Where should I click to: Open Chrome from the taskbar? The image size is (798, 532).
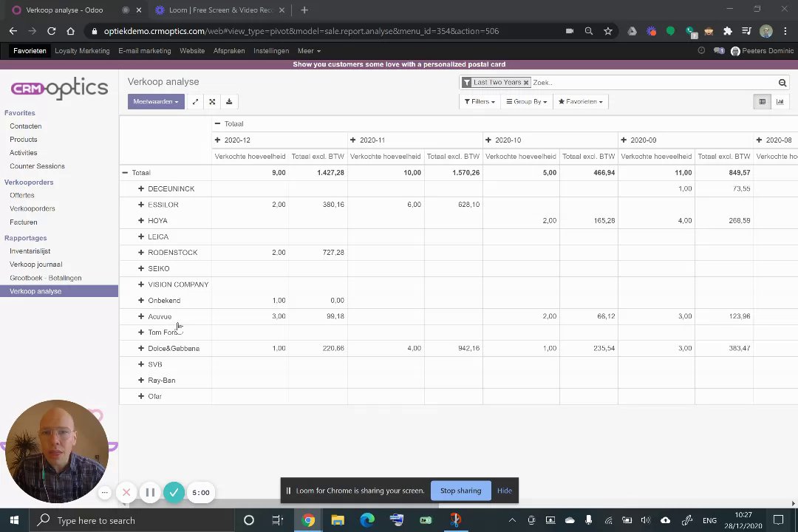[308, 519]
